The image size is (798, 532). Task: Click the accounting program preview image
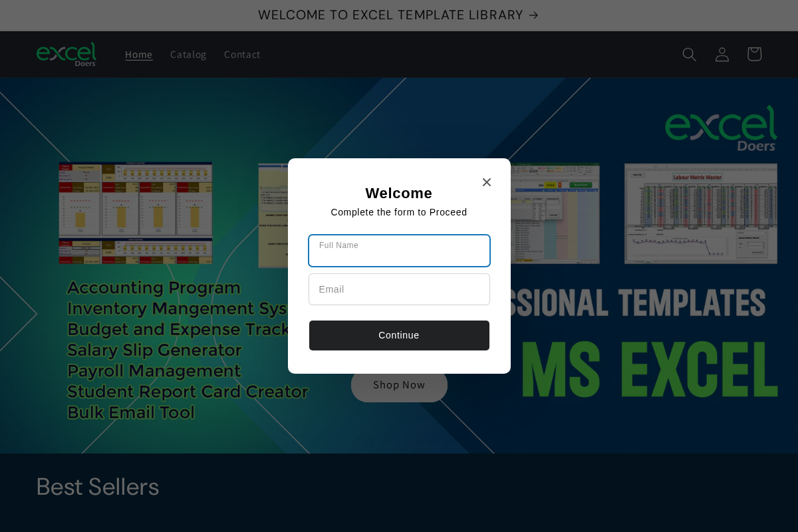[x=135, y=213]
